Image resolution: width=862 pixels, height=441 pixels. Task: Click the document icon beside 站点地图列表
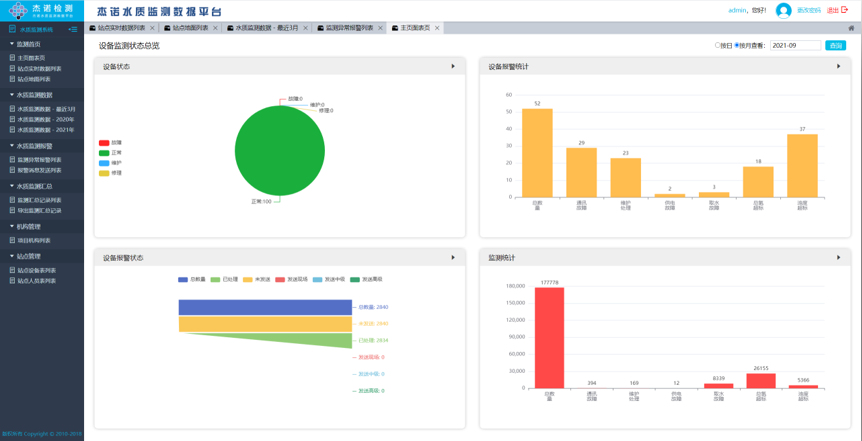12,79
